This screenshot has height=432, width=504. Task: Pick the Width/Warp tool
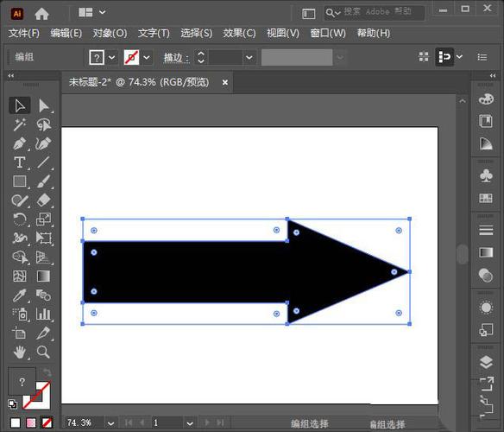[20, 238]
